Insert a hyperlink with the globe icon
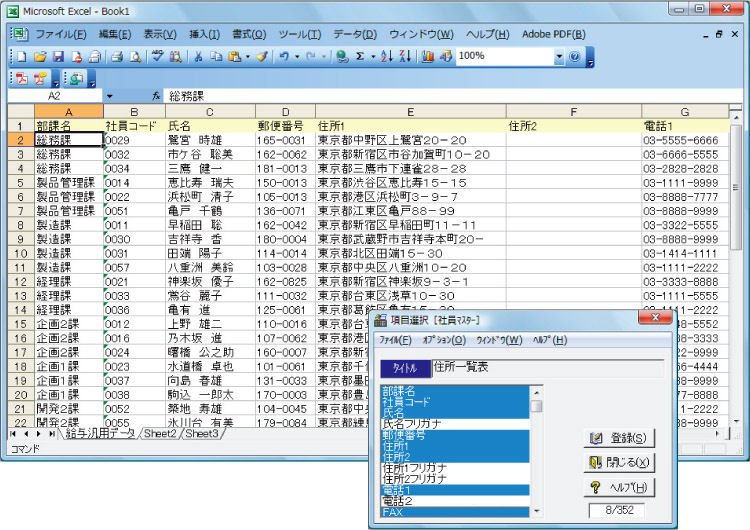This screenshot has height=530, width=750. [x=342, y=57]
